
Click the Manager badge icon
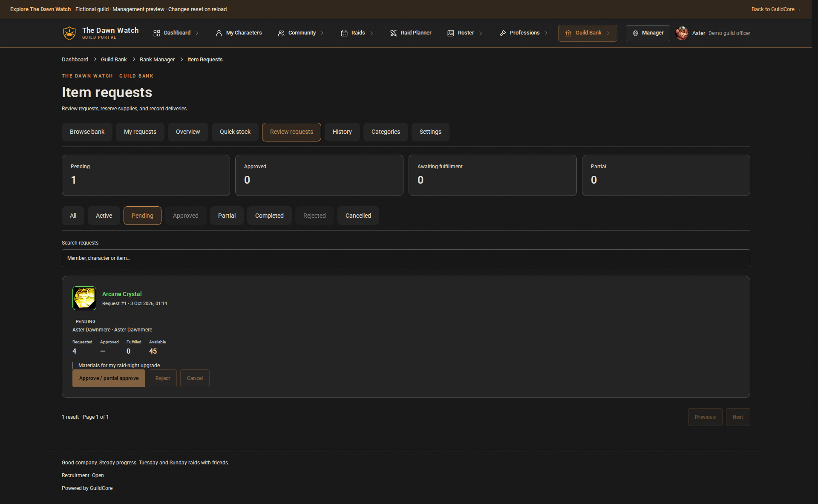click(x=635, y=33)
